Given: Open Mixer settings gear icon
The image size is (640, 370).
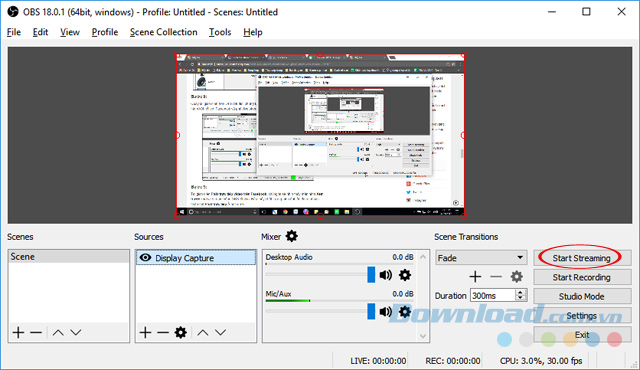Looking at the screenshot, I should click(291, 236).
